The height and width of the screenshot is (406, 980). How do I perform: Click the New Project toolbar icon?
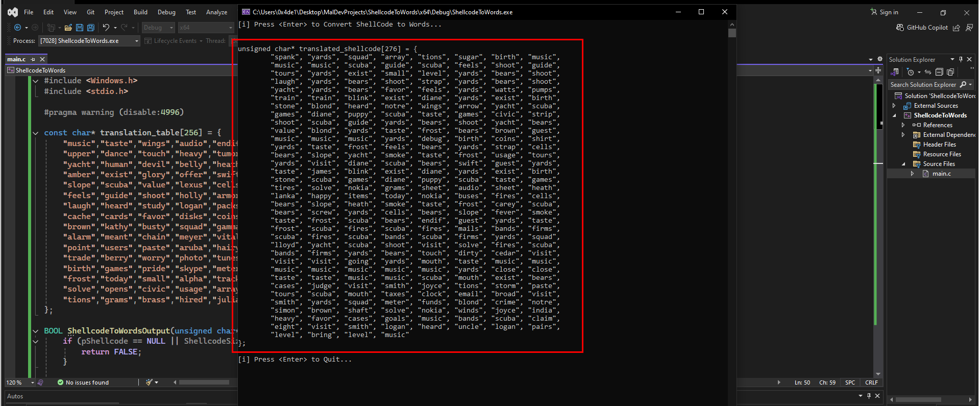point(51,28)
